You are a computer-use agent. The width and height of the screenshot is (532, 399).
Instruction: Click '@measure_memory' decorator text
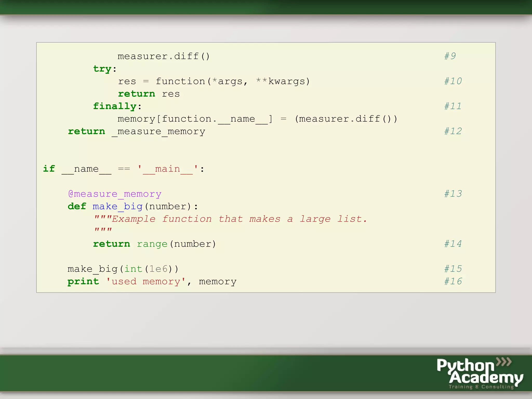pos(115,194)
